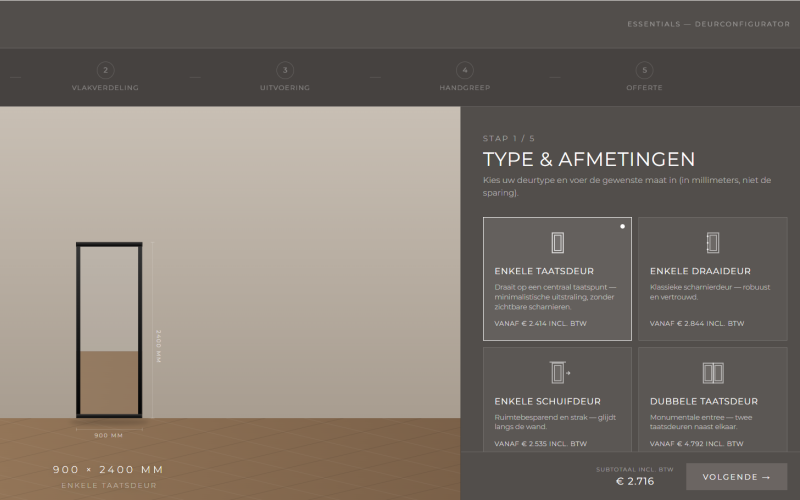This screenshot has height=500, width=800.
Task: Click the Type & Afmetingen heading
Action: click(589, 159)
